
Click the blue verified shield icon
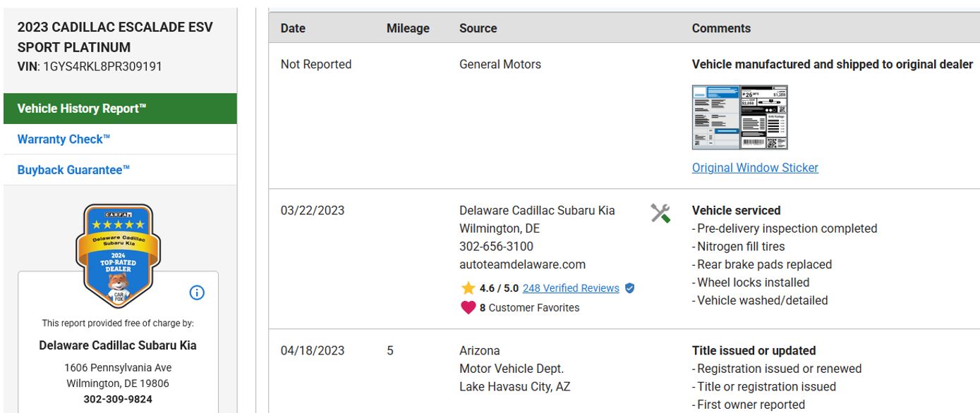click(630, 288)
